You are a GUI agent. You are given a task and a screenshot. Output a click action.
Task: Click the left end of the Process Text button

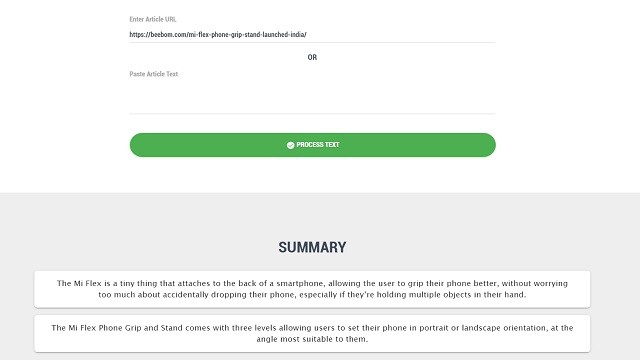click(139, 145)
